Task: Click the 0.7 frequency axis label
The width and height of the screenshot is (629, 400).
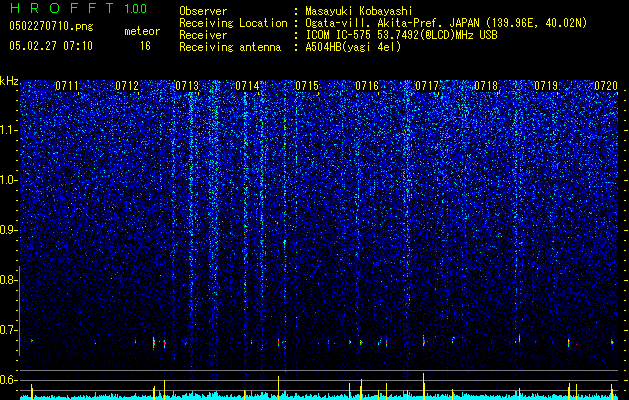Action: click(9, 330)
